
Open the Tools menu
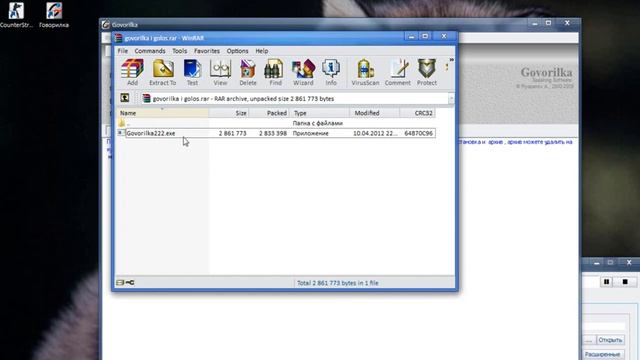pos(180,51)
